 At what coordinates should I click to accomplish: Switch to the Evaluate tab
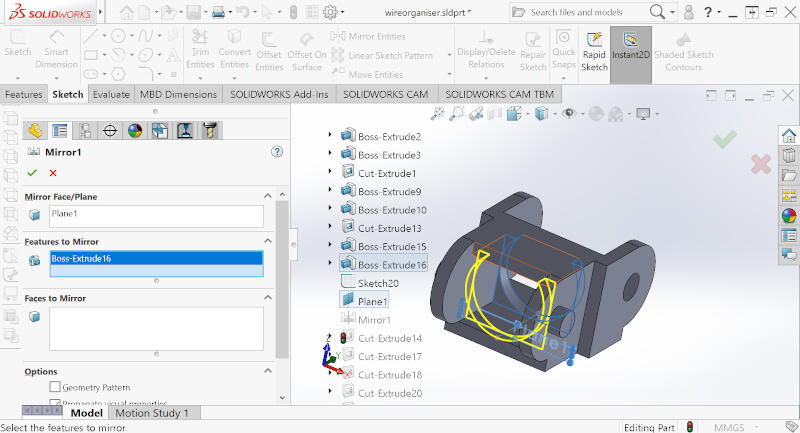(x=111, y=94)
